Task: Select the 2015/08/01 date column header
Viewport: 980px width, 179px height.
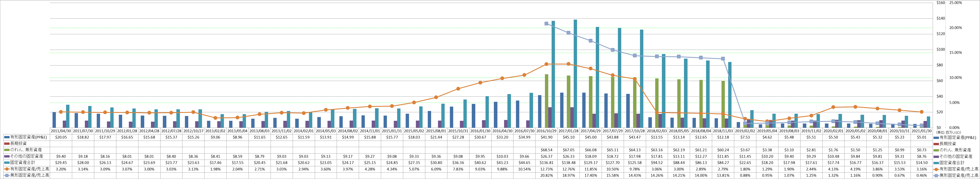Action: (x=436, y=131)
